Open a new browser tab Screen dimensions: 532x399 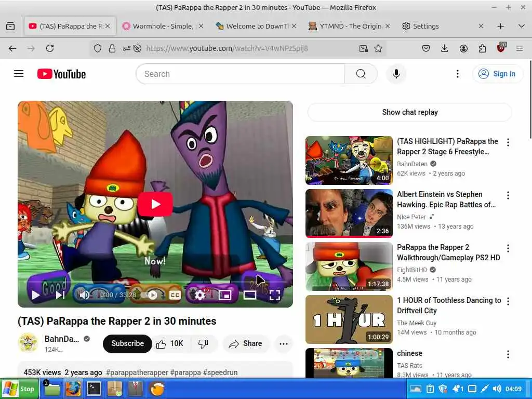pos(500,26)
